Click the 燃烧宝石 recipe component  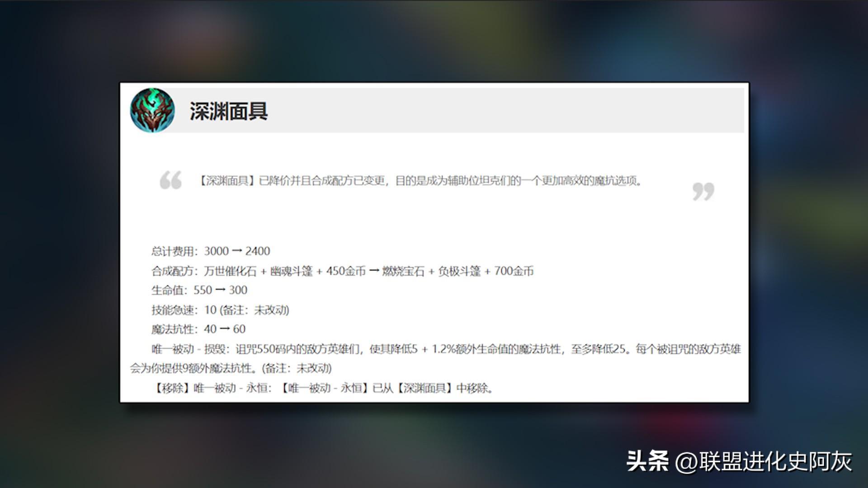coord(403,271)
